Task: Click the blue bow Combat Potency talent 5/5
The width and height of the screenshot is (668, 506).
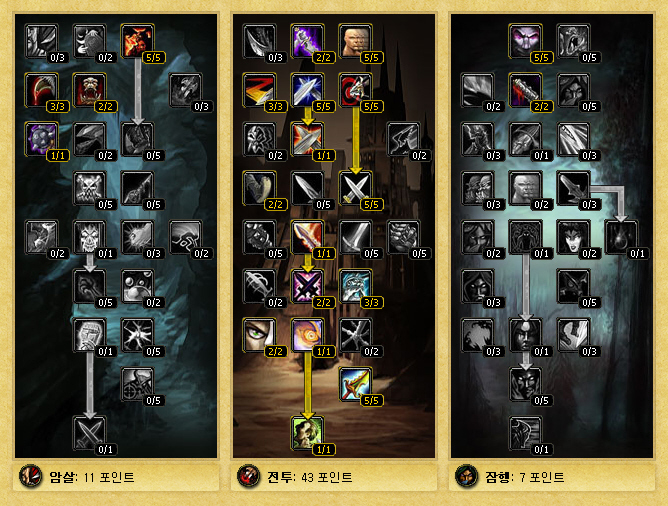Action: click(x=355, y=384)
